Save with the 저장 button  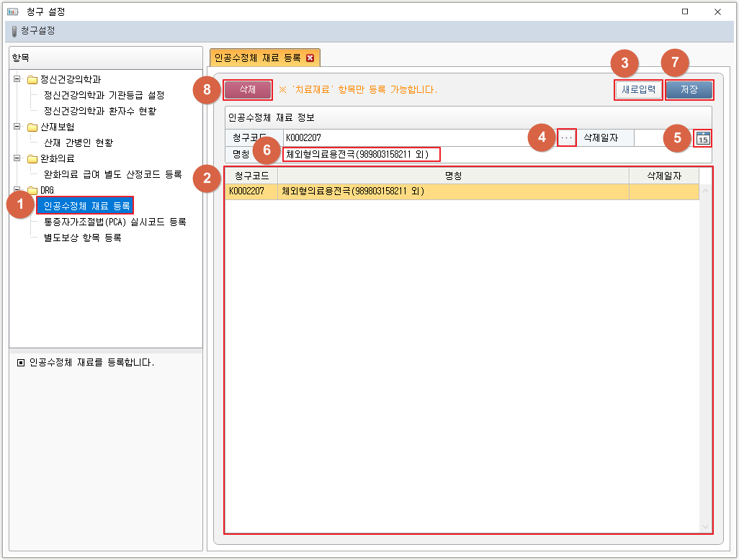tap(689, 90)
